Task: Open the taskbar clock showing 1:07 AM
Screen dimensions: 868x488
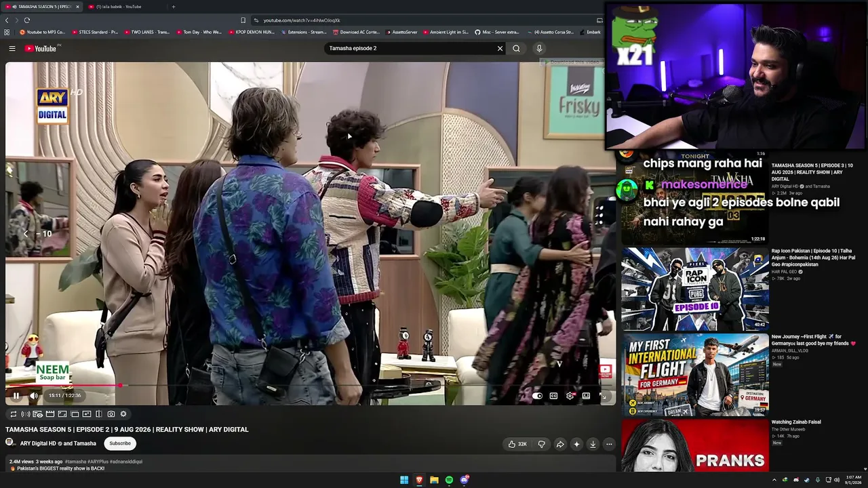Action: pyautogui.click(x=852, y=480)
